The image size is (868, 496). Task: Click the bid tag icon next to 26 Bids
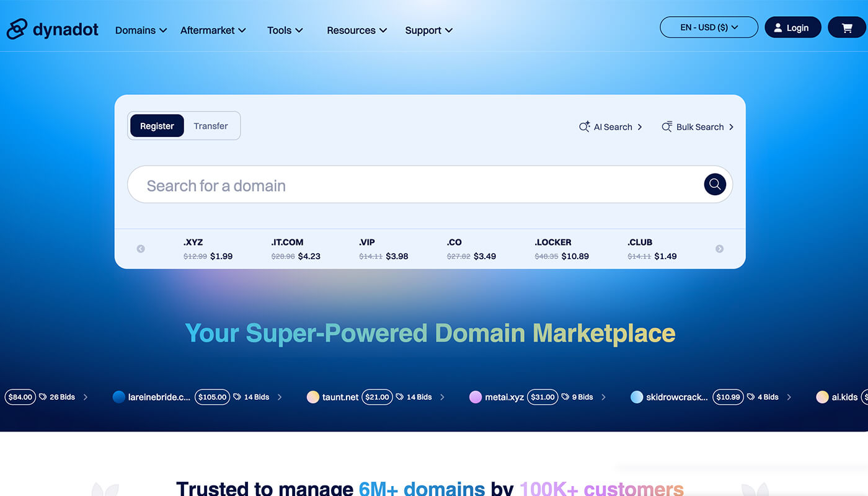click(x=43, y=397)
